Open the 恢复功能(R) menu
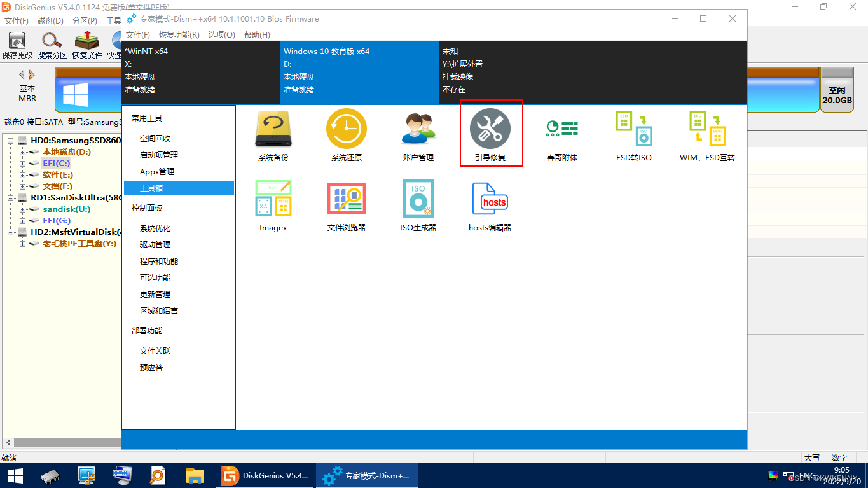 coord(179,35)
